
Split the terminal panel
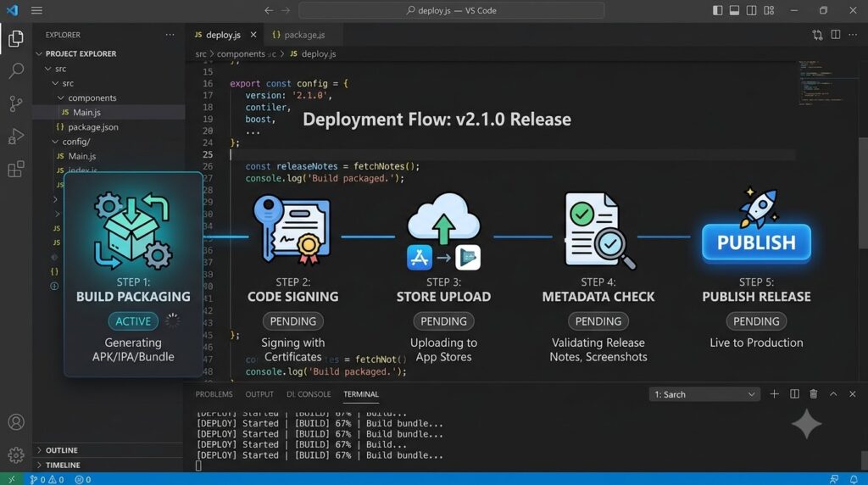coord(794,393)
